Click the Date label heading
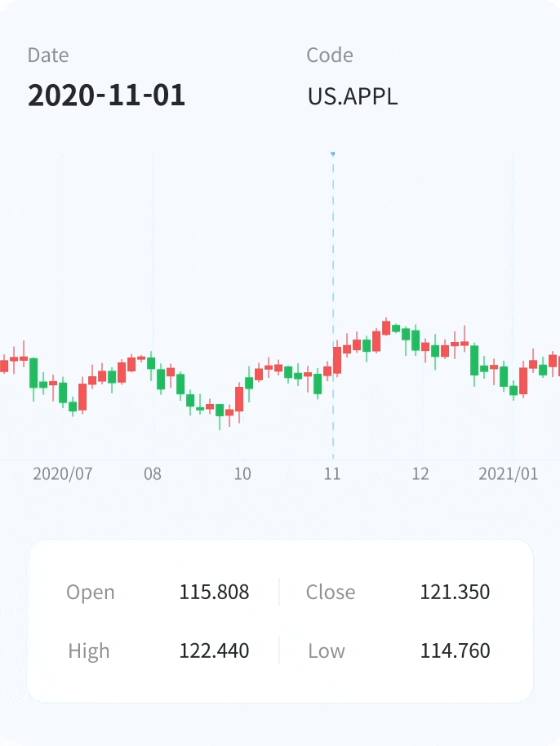 [x=48, y=56]
